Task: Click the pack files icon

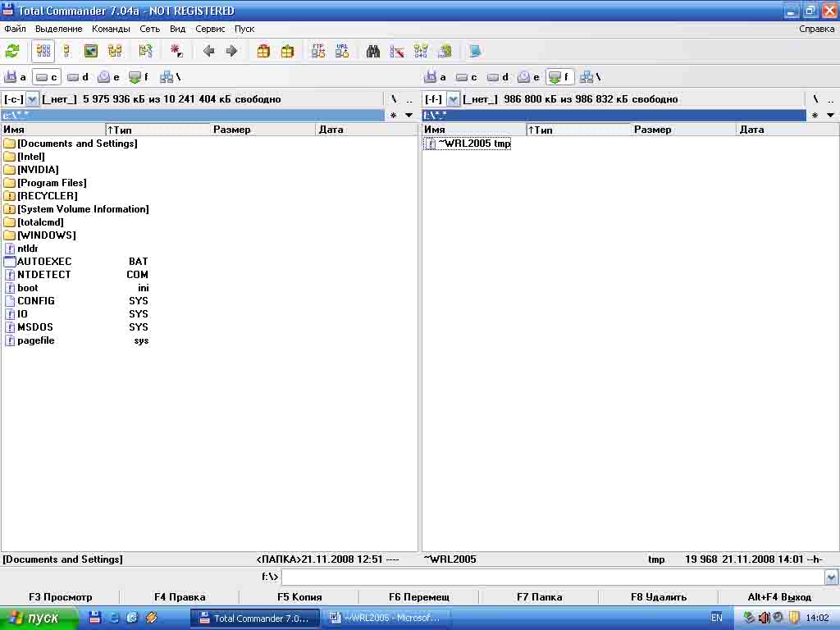Action: [x=263, y=52]
